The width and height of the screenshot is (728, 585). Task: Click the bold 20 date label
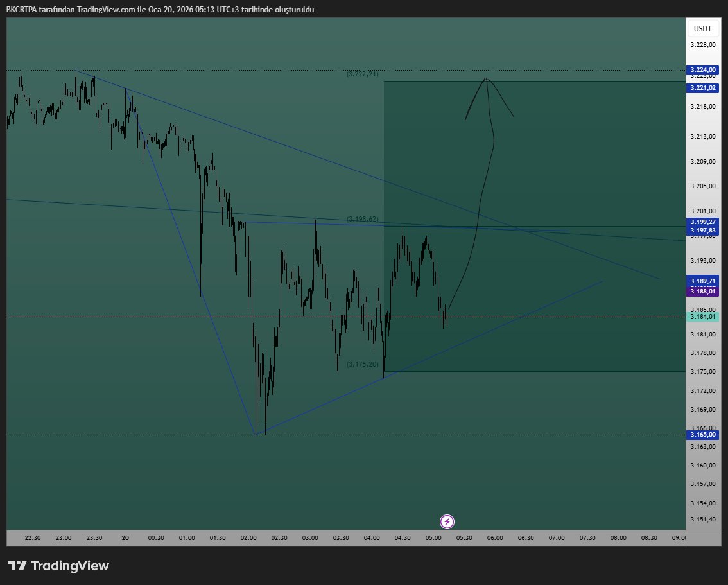pos(125,537)
